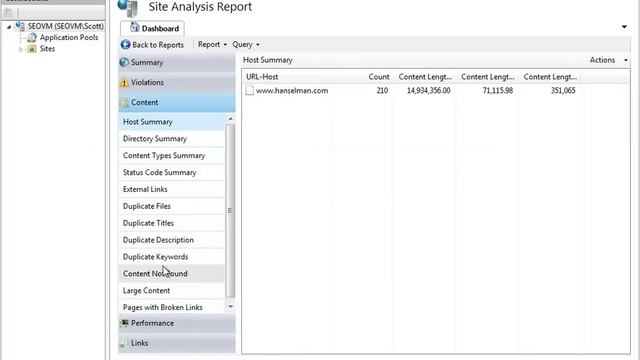
Task: Click the Content list scroll down arrow
Action: pyautogui.click(x=230, y=307)
